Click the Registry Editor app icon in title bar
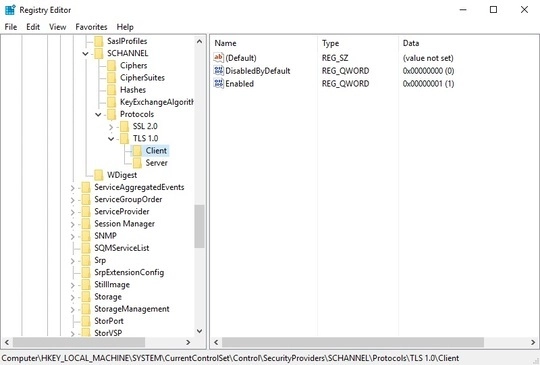Image resolution: width=540 pixels, height=365 pixels. click(x=10, y=10)
